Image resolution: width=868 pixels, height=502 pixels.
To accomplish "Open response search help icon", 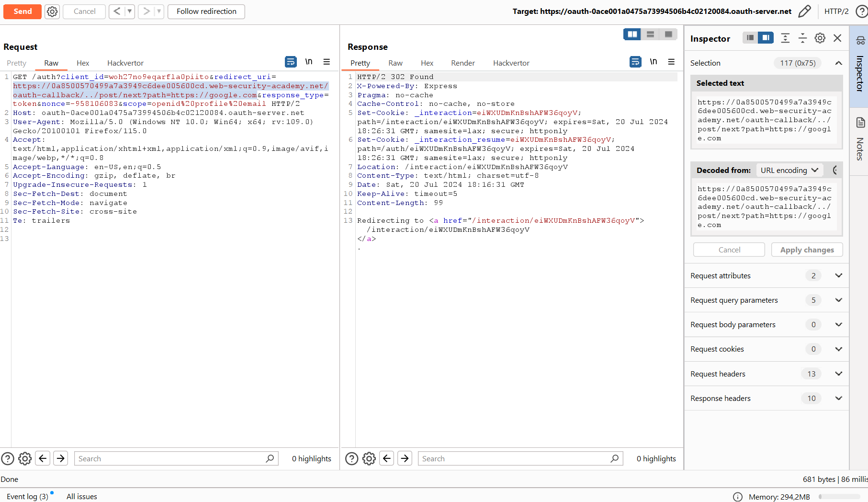I will [x=352, y=458].
